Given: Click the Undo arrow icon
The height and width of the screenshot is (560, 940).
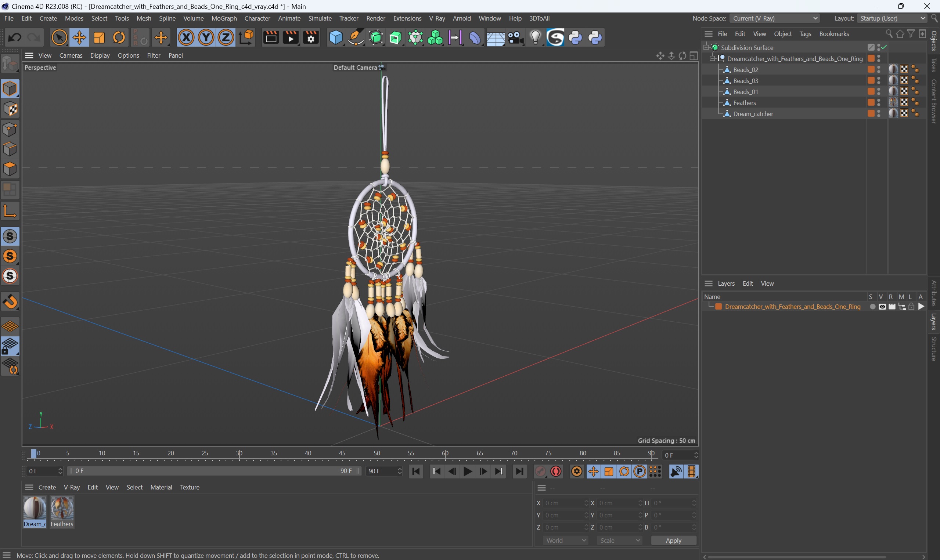Looking at the screenshot, I should [14, 38].
